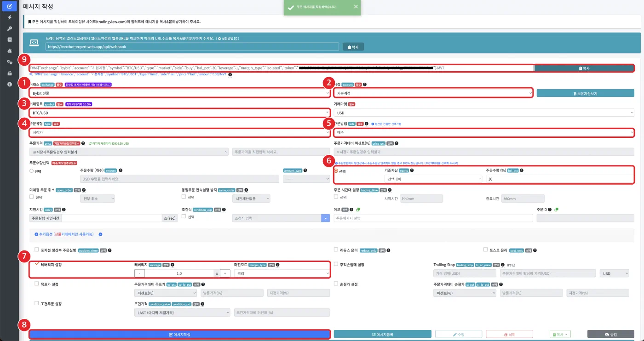The height and width of the screenshot is (341, 644).
Task: Increase leverage with the plus stepper
Action: [x=225, y=273]
